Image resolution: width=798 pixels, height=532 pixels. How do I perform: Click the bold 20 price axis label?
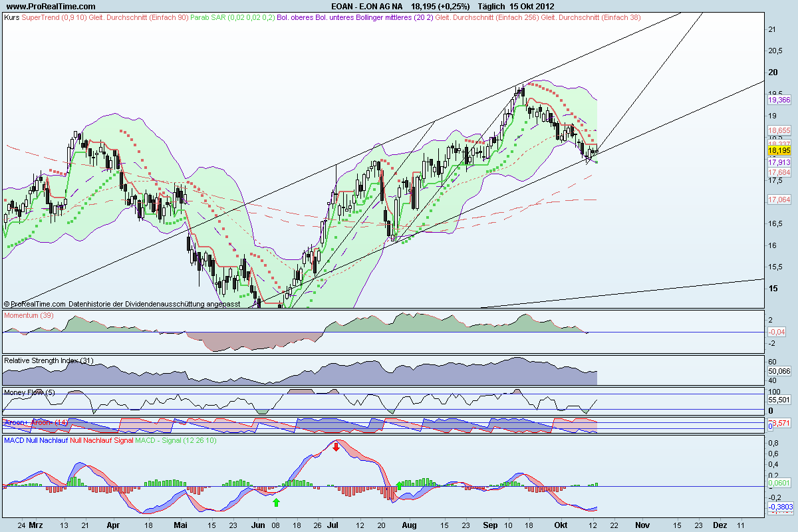[x=773, y=72]
